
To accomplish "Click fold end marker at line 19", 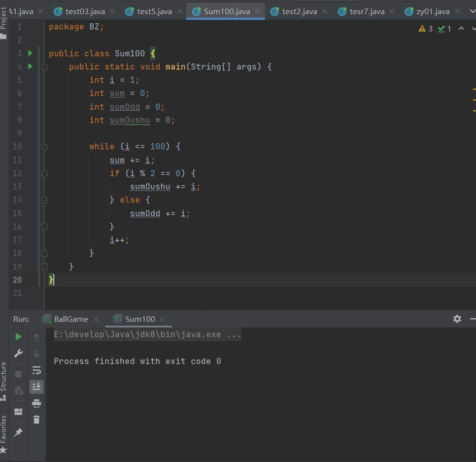I will pos(44,267).
